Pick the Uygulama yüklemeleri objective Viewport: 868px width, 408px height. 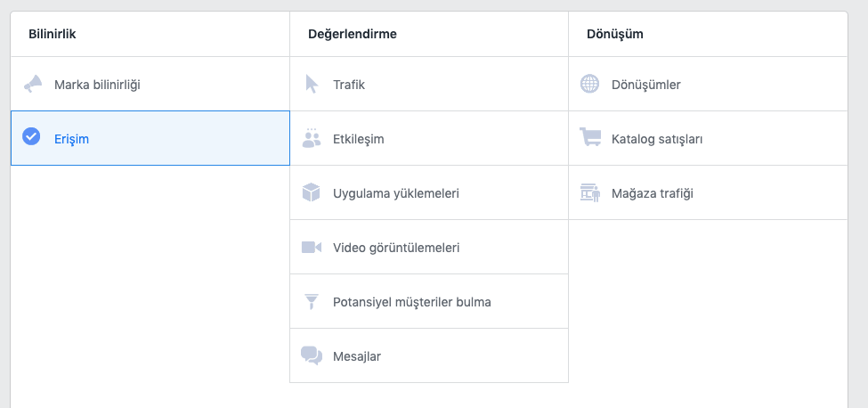(429, 192)
